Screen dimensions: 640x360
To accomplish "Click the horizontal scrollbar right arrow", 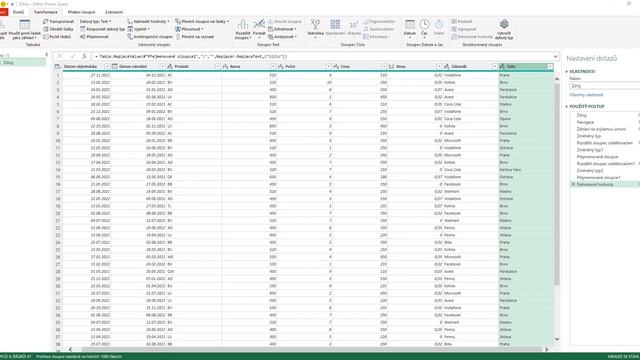I will tap(546, 349).
